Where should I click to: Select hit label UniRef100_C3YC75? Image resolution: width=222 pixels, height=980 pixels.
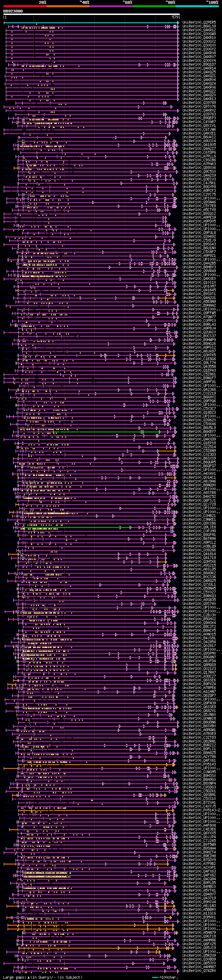coord(199,194)
